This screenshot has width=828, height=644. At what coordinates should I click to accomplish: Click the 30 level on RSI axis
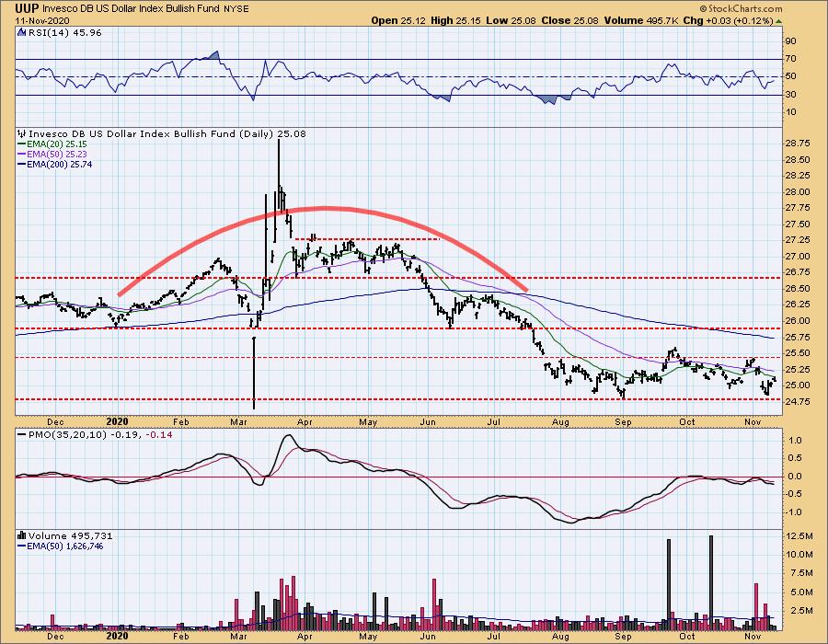[790, 95]
